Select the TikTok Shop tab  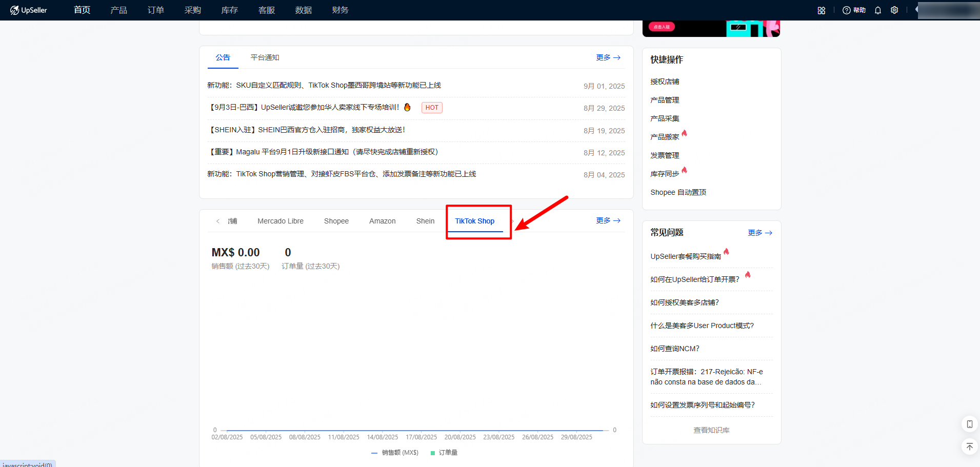click(x=475, y=221)
